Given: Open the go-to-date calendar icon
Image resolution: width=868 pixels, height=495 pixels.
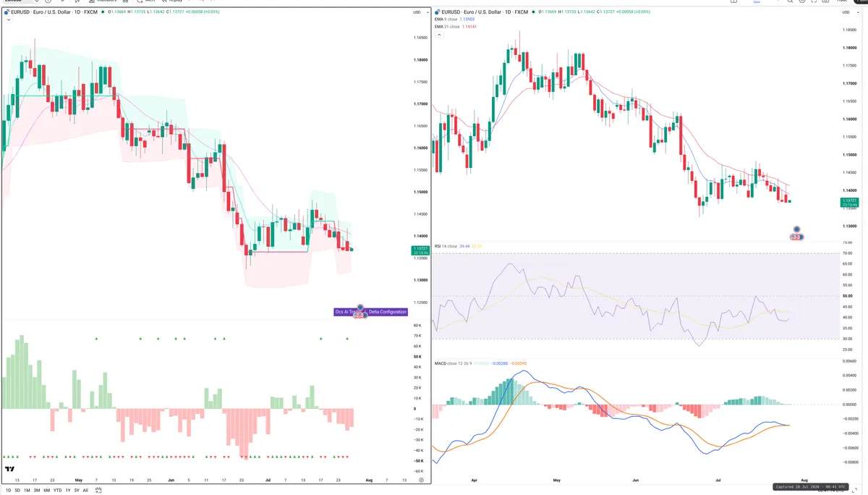Looking at the screenshot, I should pyautogui.click(x=98, y=490).
